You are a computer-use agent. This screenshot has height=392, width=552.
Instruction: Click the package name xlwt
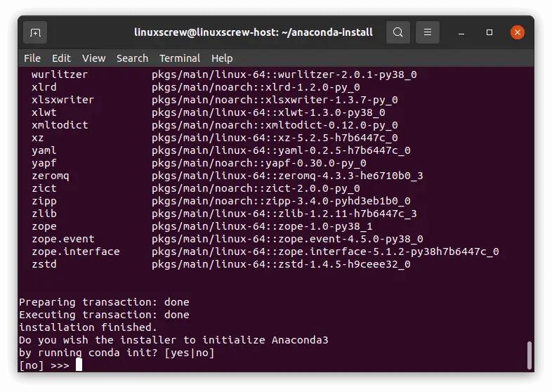tap(44, 112)
